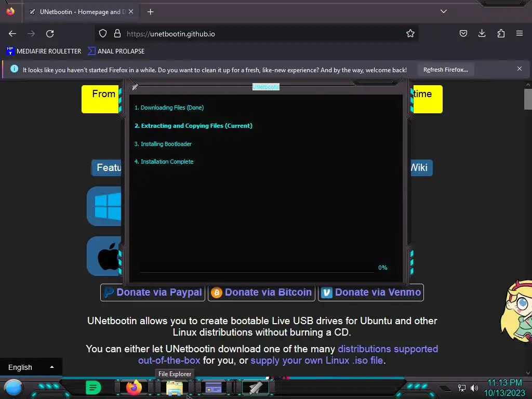This screenshot has height=399, width=532.
Task: Click the 0% progress label
Action: pos(383,268)
